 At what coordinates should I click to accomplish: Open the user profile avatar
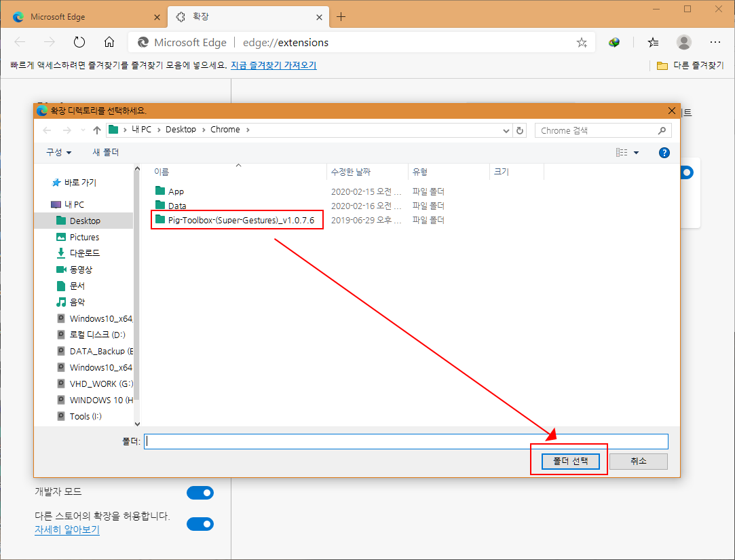pyautogui.click(x=684, y=42)
